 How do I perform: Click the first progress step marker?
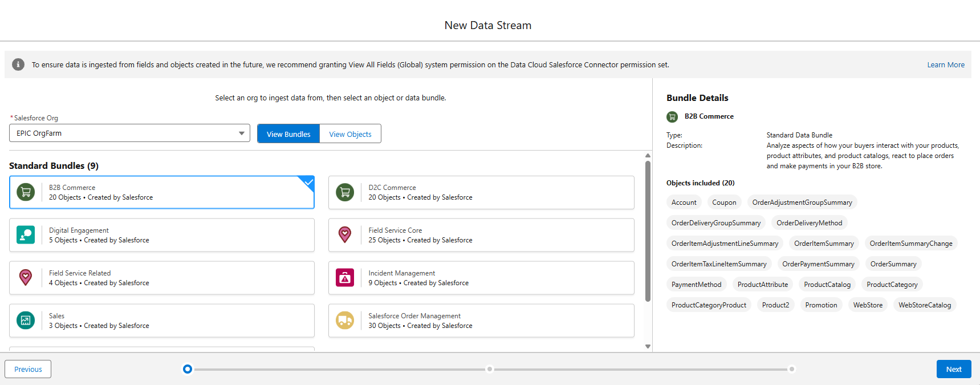click(188, 369)
